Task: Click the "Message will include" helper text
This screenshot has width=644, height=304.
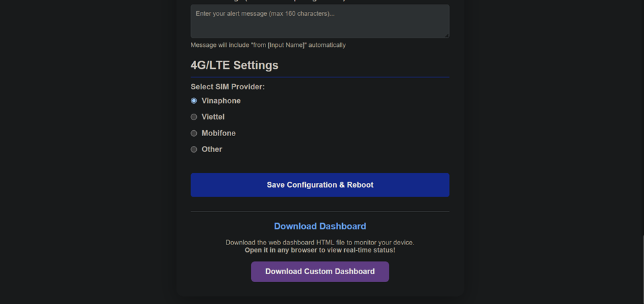Action: pyautogui.click(x=268, y=45)
